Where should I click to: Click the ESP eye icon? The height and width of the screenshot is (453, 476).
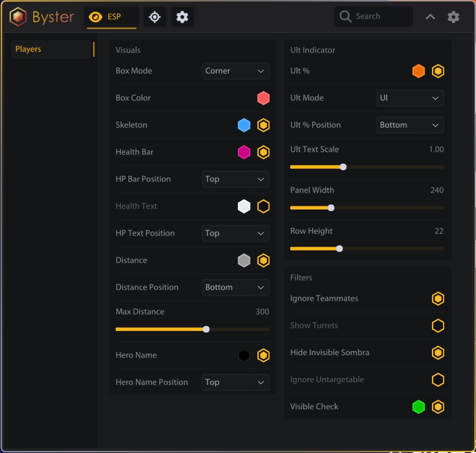pyautogui.click(x=94, y=16)
